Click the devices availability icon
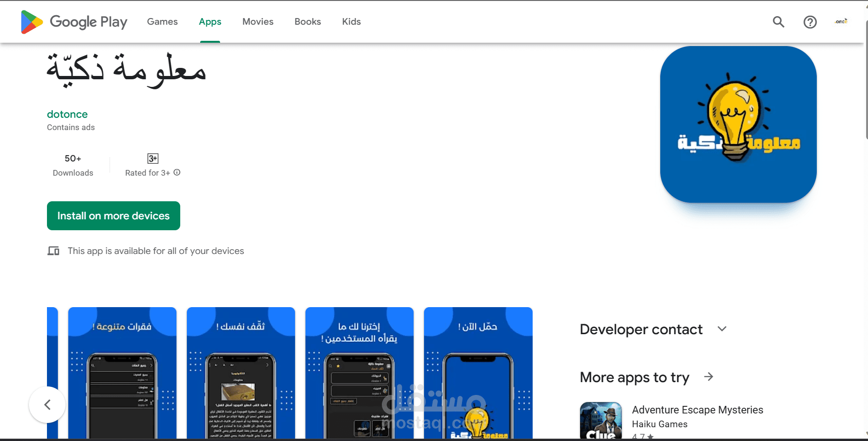The width and height of the screenshot is (868, 441). click(x=53, y=251)
